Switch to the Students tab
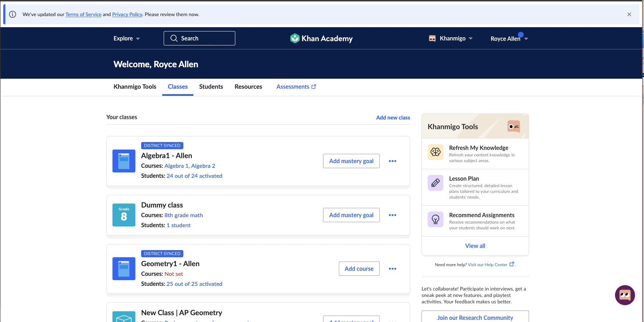The image size is (644, 322). coord(211,87)
